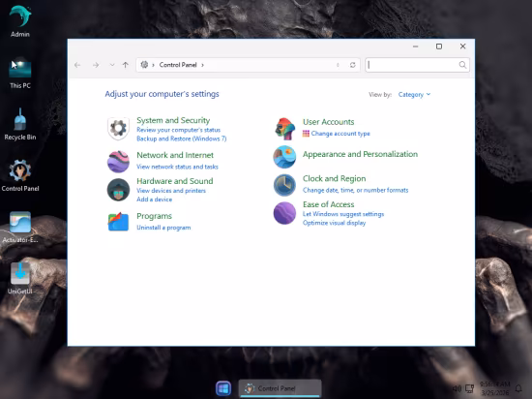Open the Ease of Access icon
Image resolution: width=532 pixels, height=399 pixels.
click(284, 213)
